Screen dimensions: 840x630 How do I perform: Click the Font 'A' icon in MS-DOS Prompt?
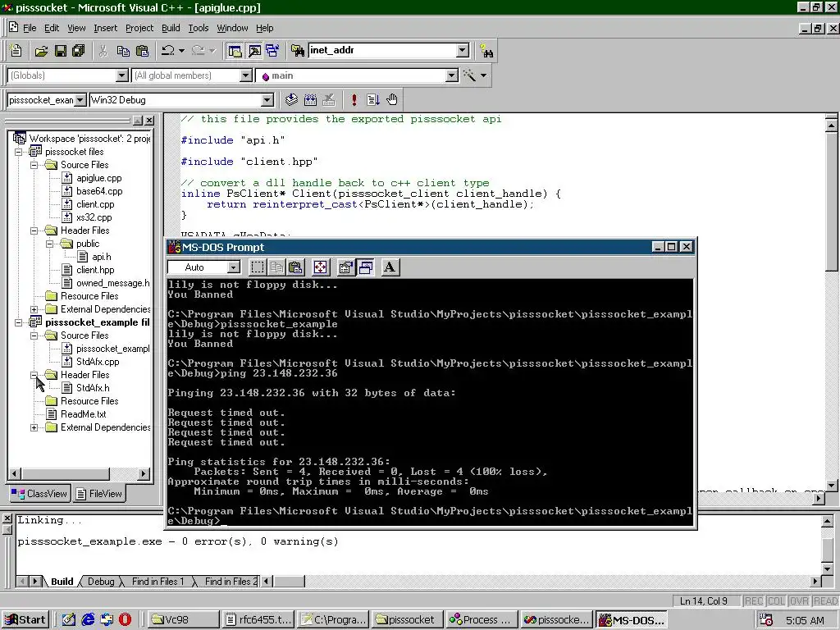tap(390, 267)
